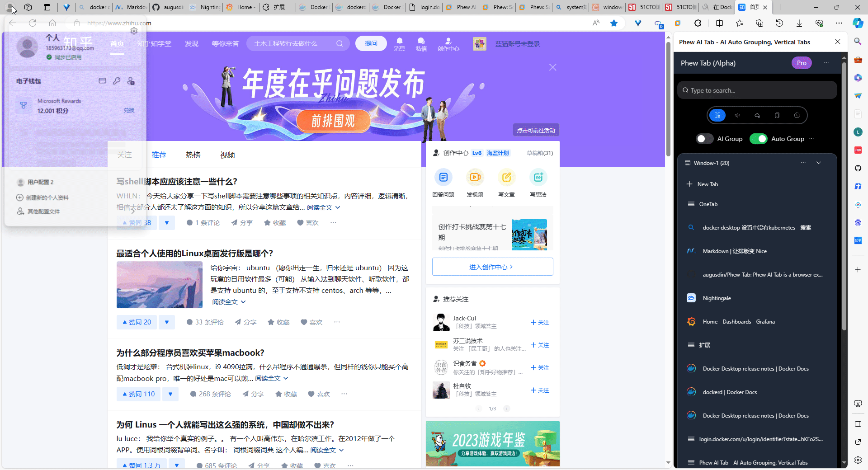
Task: Select the 视频 feed tab
Action: click(x=227, y=155)
